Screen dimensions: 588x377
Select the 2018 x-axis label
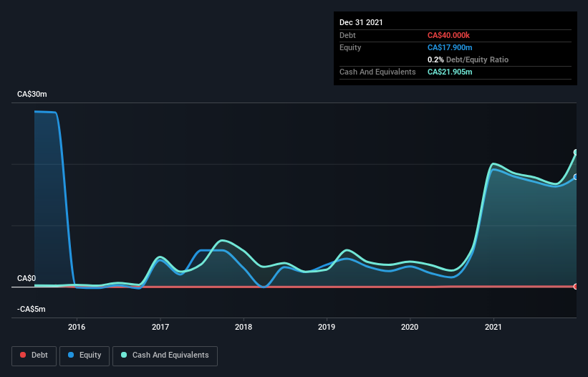tap(244, 327)
